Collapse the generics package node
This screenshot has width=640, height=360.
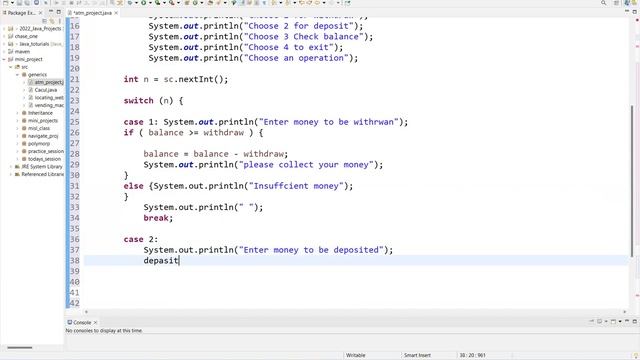click(18, 75)
